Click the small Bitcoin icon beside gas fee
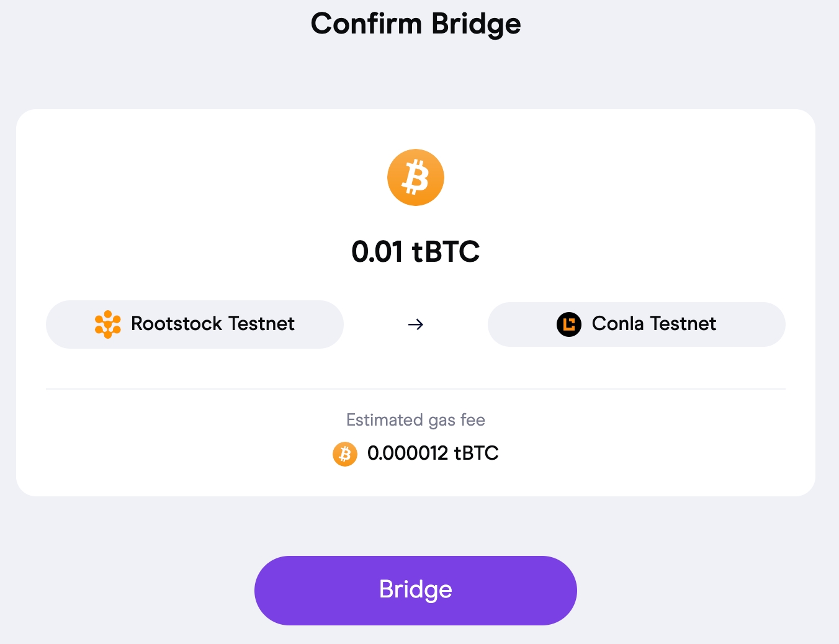 click(345, 454)
